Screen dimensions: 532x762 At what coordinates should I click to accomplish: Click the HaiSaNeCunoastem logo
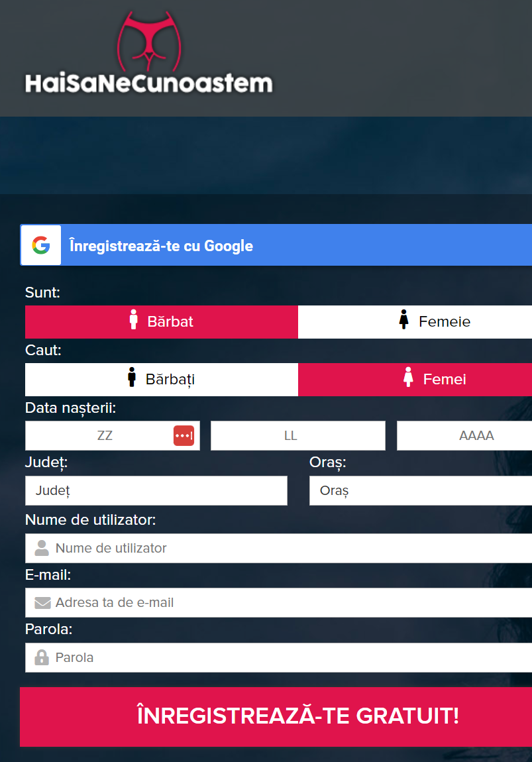click(x=148, y=53)
